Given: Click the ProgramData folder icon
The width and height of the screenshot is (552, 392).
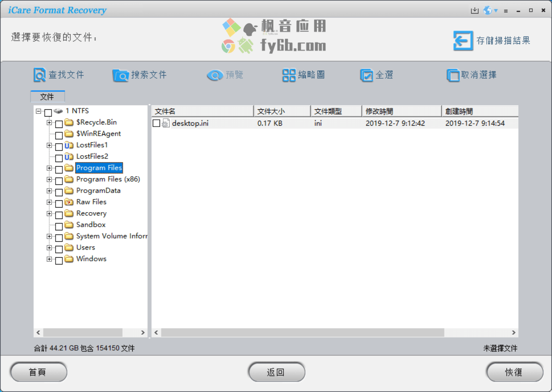Looking at the screenshot, I should click(69, 191).
